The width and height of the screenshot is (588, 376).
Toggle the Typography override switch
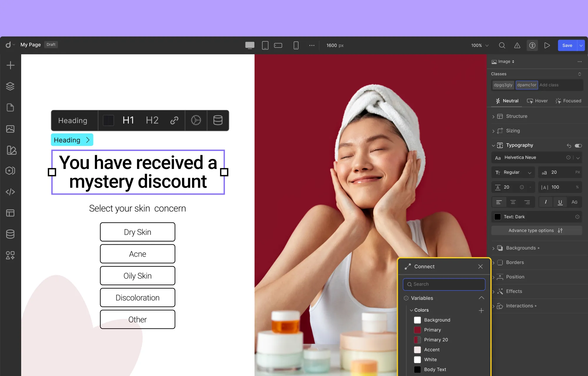[x=579, y=145]
